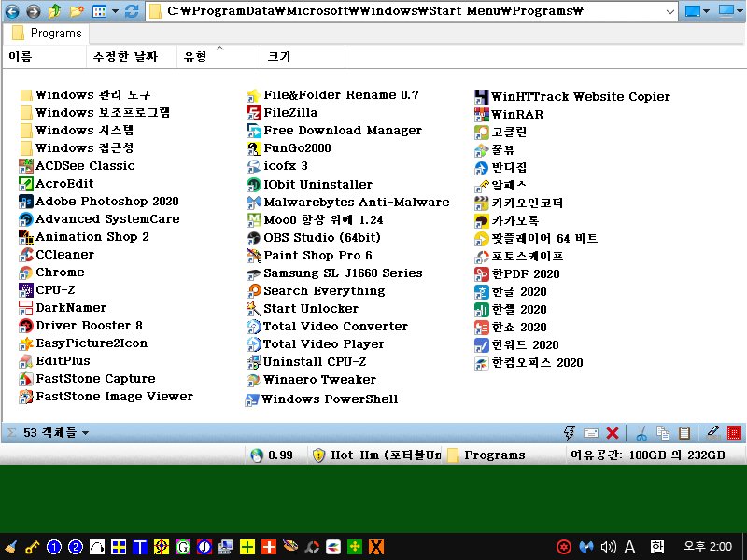Open the volume speaker tray icon
This screenshot has height=560, width=747.
[609, 547]
